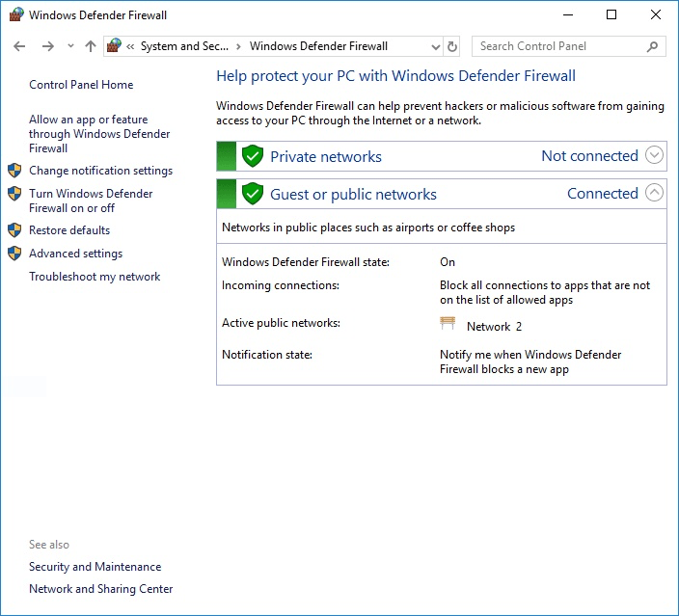
Task: Click the firewall icon in address bar
Action: tap(115, 45)
